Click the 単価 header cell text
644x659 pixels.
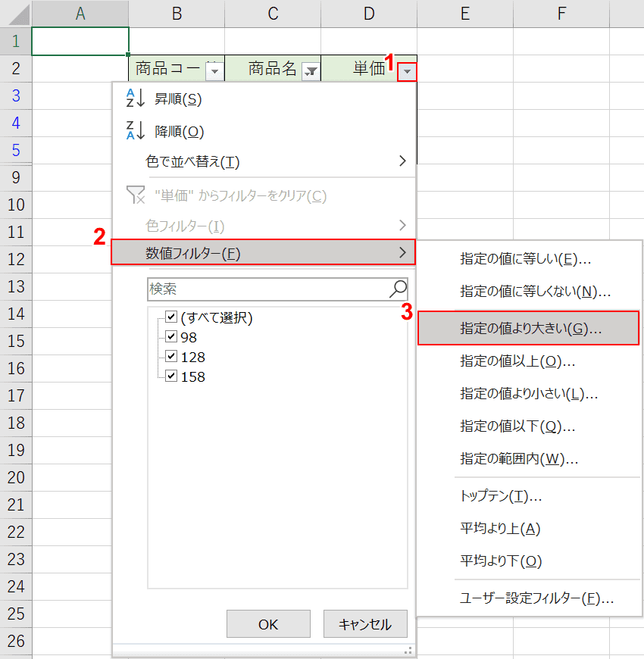coord(369,68)
